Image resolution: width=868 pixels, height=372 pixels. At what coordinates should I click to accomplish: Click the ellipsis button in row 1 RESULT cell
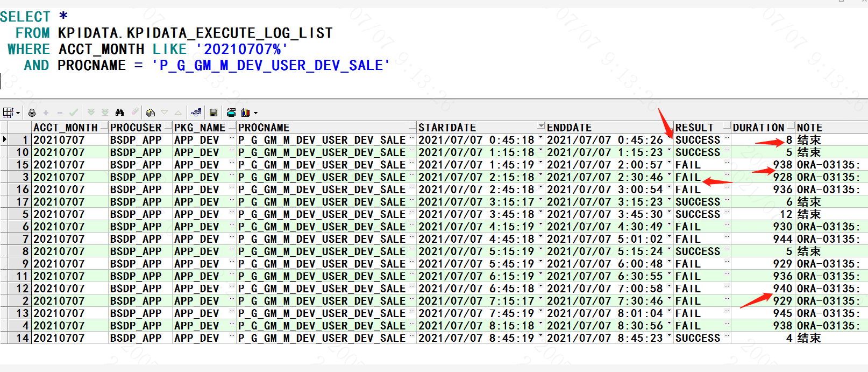tap(727, 138)
